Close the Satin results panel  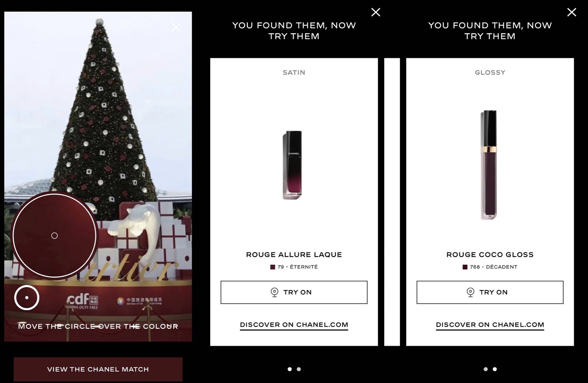pos(376,12)
